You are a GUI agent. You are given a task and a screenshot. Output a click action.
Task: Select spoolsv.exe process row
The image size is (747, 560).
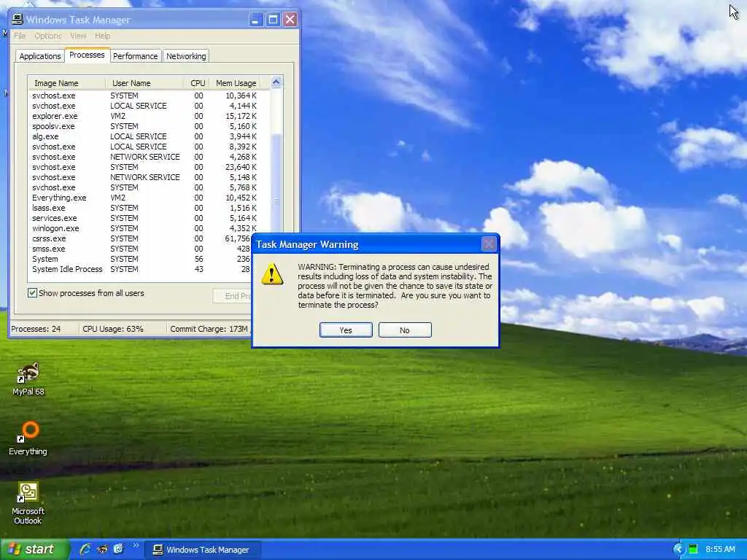coord(144,126)
